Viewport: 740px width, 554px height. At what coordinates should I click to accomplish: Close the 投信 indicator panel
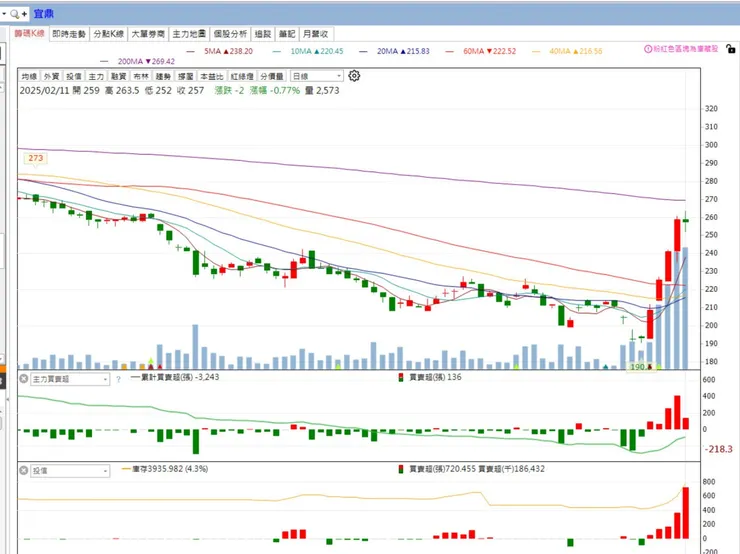pyautogui.click(x=24, y=470)
